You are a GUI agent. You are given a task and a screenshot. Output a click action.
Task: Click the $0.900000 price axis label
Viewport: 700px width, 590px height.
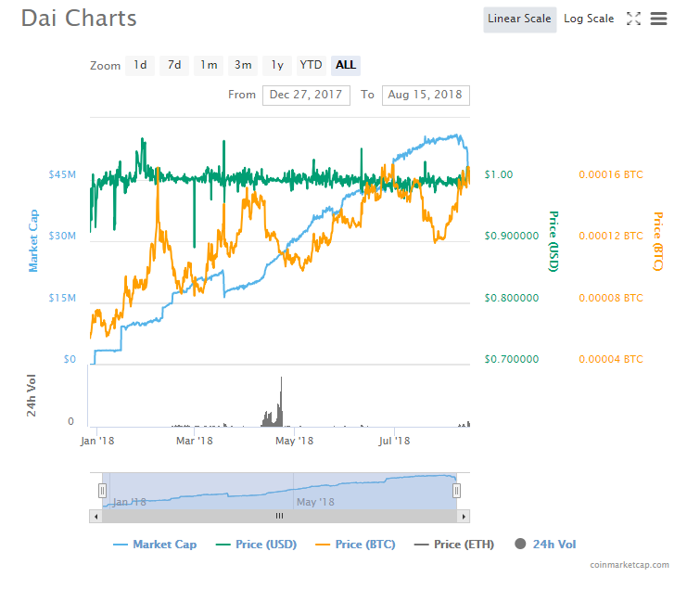(512, 236)
